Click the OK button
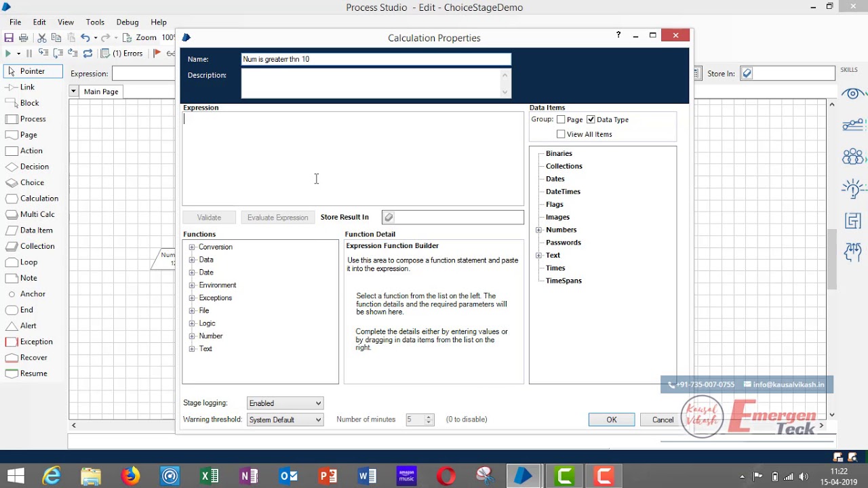The image size is (868, 488). tap(612, 420)
